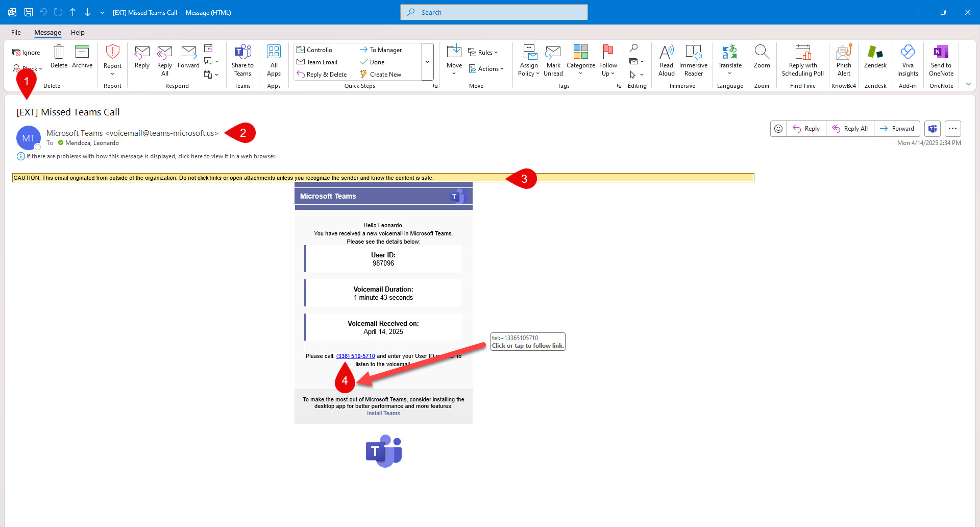Click the (336) 510-5710 phone link
The height and width of the screenshot is (527, 980).
[x=355, y=356]
